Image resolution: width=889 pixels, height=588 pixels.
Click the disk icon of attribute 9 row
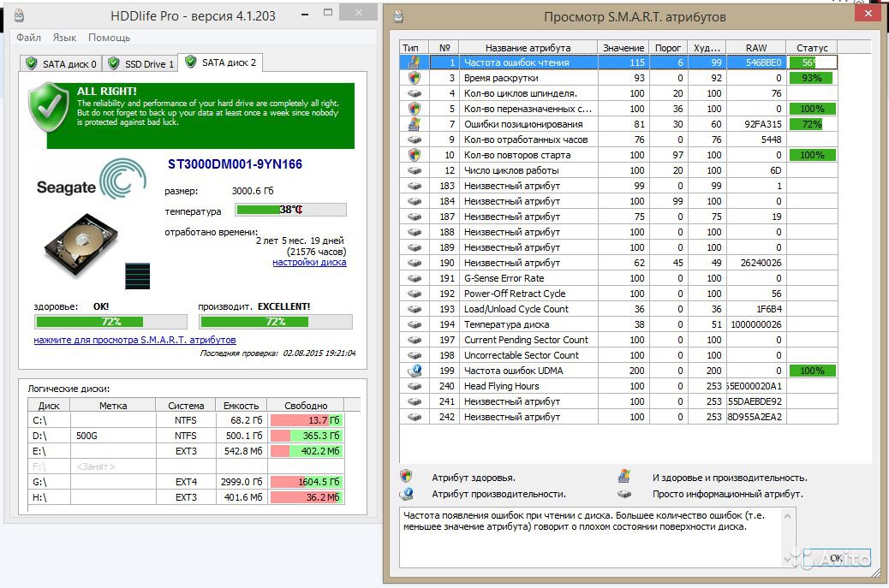click(415, 140)
